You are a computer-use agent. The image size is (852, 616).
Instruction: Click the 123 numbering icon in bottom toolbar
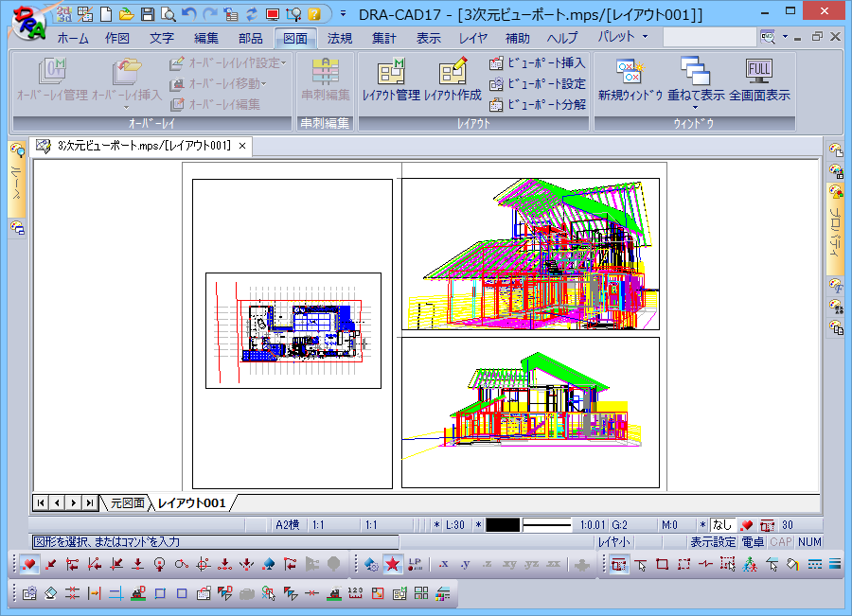pyautogui.click(x=355, y=593)
